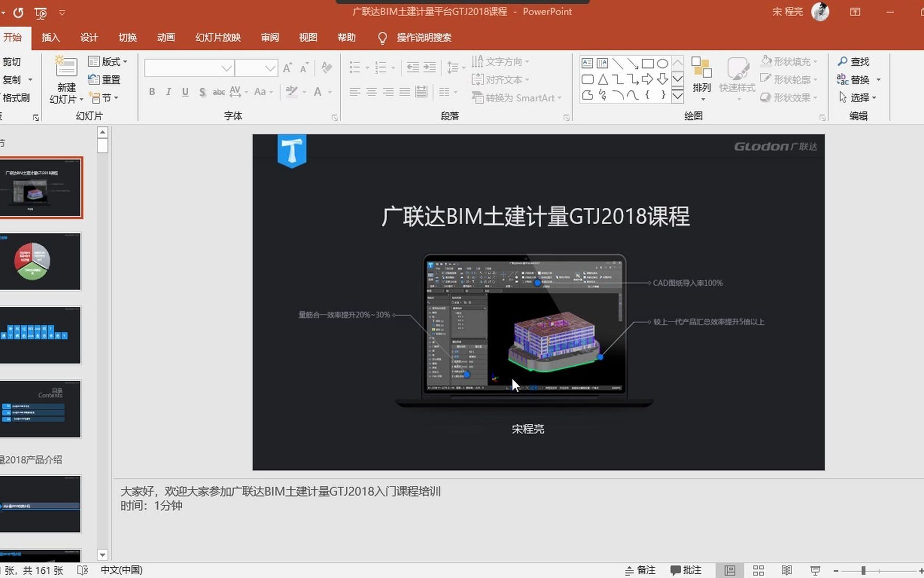Click the zoom slider handle

863,571
